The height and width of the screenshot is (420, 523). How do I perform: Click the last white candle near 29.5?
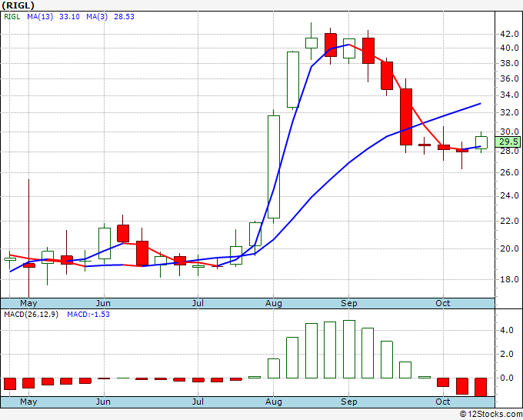481,142
